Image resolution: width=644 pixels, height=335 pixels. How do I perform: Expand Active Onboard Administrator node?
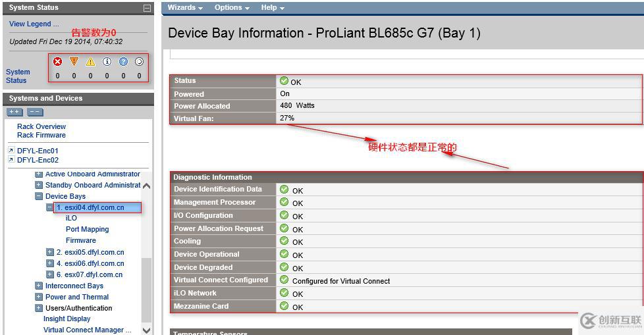[x=39, y=174]
